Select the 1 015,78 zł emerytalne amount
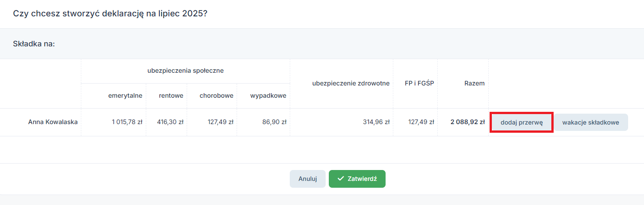The height and width of the screenshot is (205, 644). pos(127,122)
